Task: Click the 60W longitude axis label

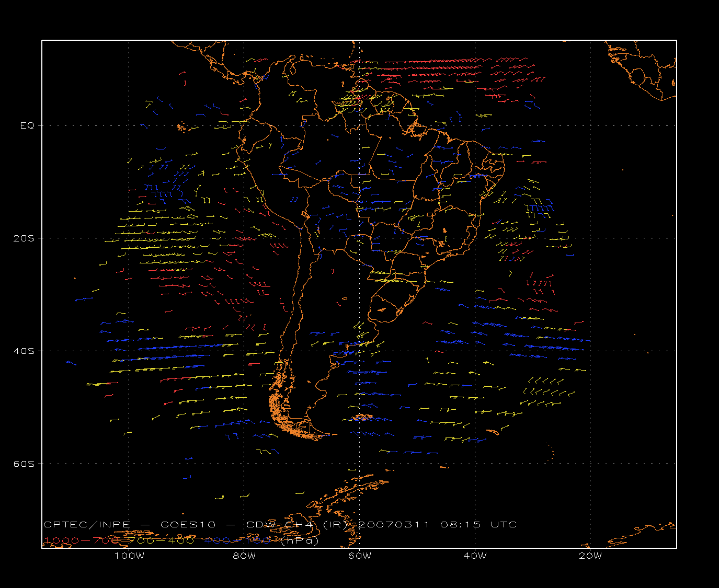Action: pyautogui.click(x=360, y=556)
